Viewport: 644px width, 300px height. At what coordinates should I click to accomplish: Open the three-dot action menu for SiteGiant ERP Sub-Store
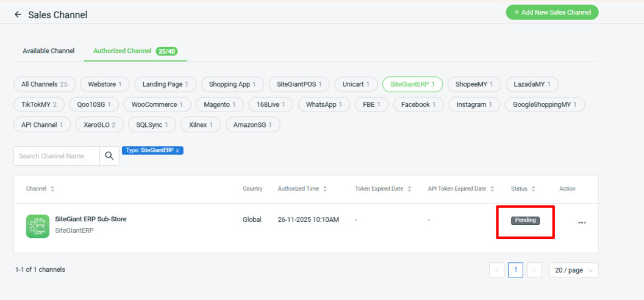coord(582,223)
